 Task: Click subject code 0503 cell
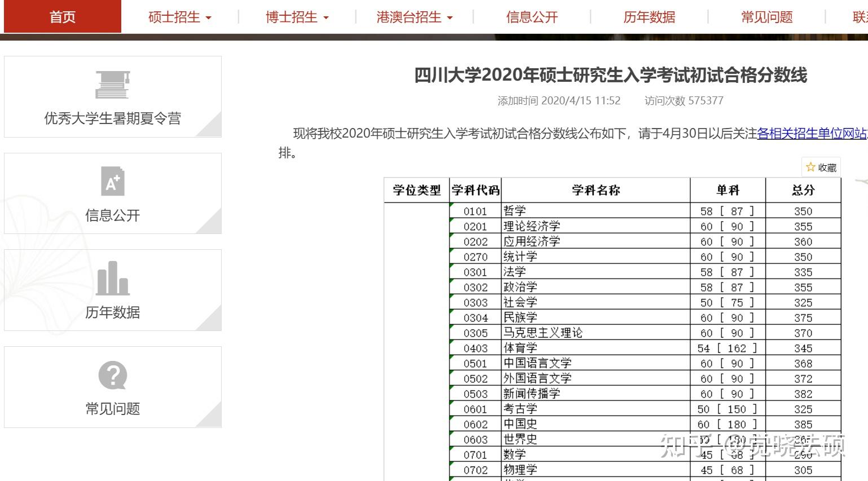coord(475,394)
